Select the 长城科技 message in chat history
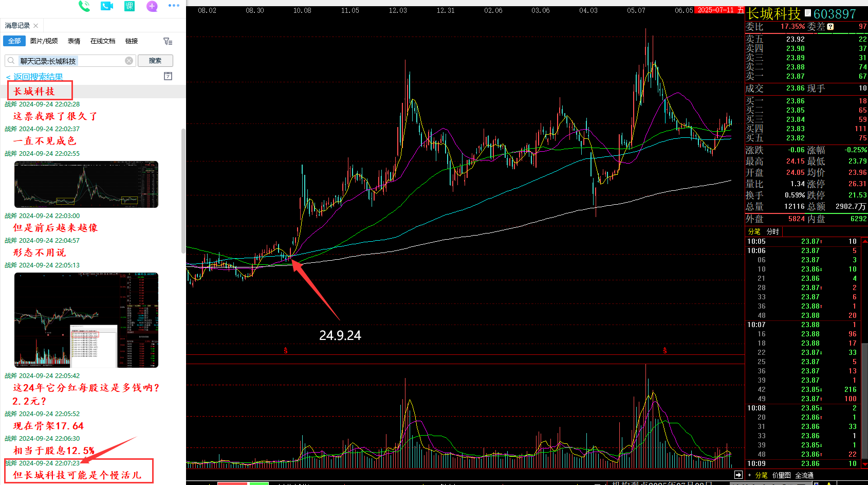Screen dimensions: 868x485 pos(34,92)
